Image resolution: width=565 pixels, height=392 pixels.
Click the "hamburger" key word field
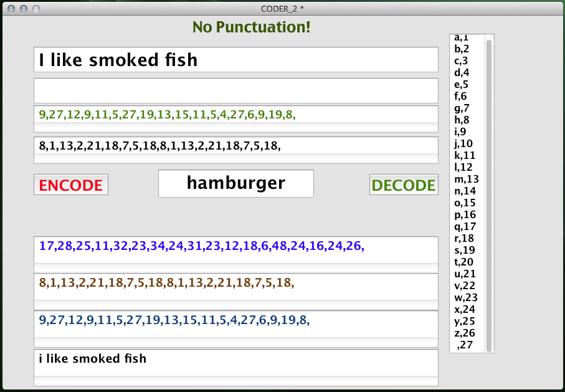pos(236,183)
